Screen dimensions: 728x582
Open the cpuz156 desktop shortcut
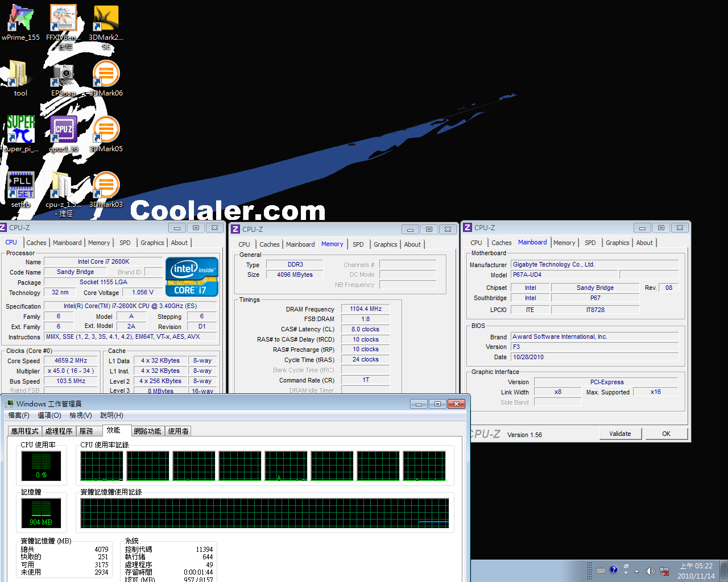pos(63,134)
